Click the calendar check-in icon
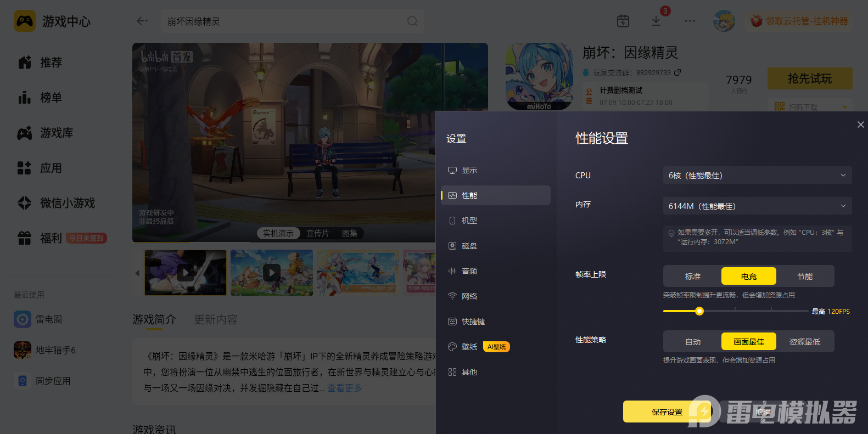 (623, 21)
